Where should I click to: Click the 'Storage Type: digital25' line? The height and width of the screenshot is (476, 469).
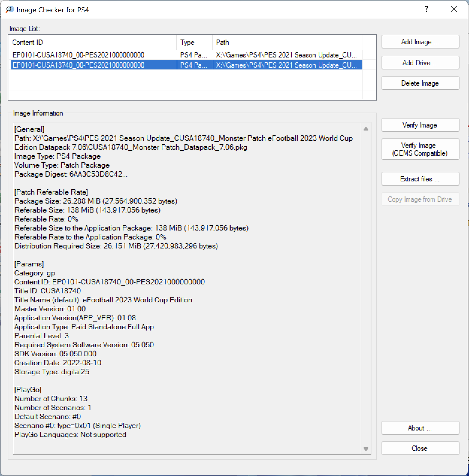[52, 372]
